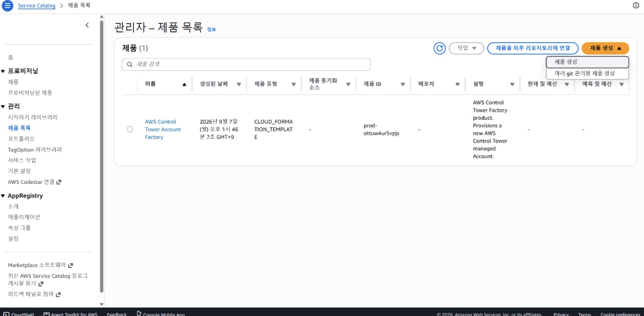Image resolution: width=644 pixels, height=316 pixels.
Task: Sort the 설명 column
Action: tap(512, 85)
